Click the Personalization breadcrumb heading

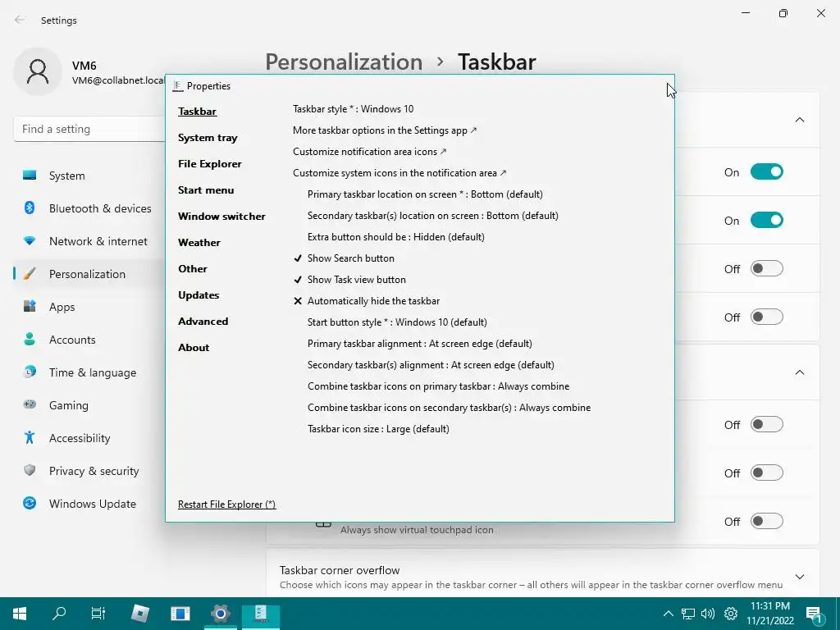click(344, 62)
